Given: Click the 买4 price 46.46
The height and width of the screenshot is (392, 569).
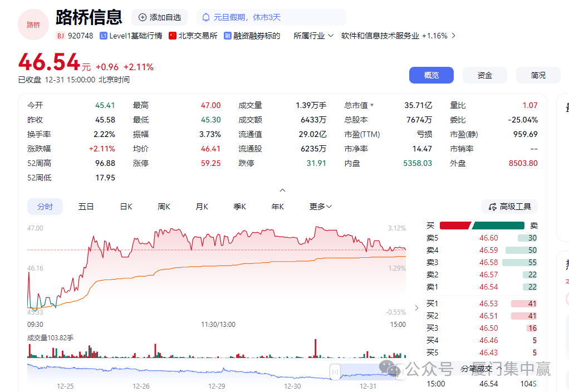Looking at the screenshot, I should click(488, 340).
